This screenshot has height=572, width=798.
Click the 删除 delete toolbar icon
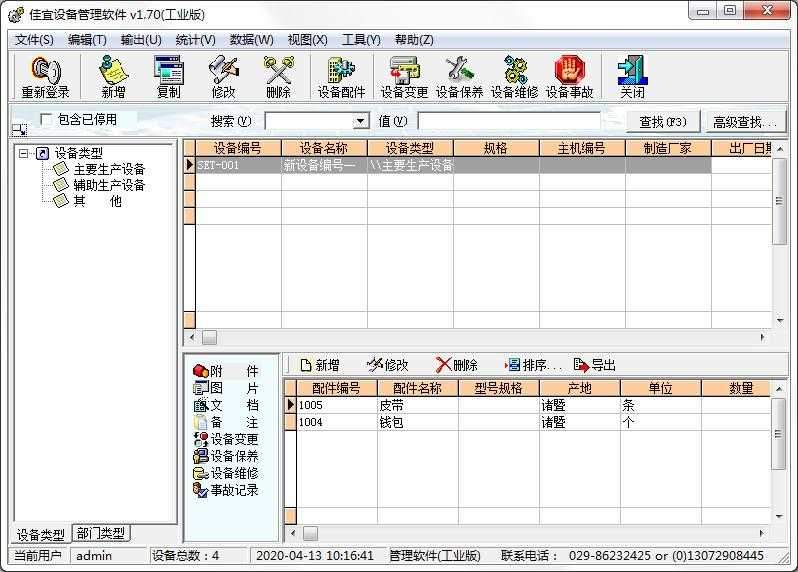point(278,76)
